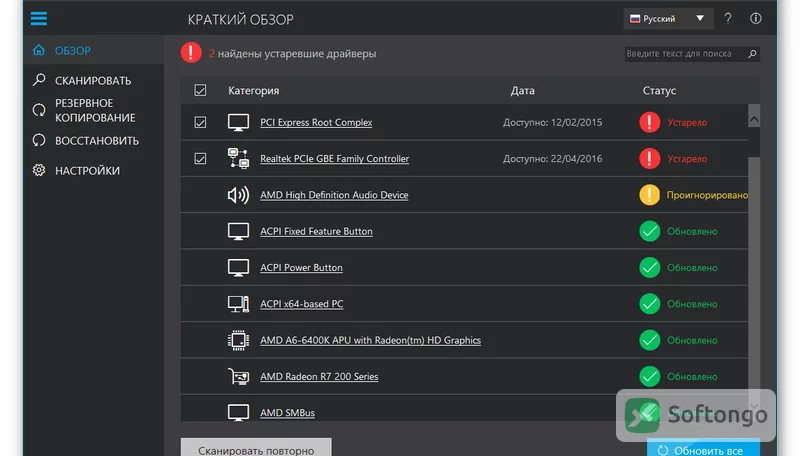Screen dimensions: 800x456
Task: Click red outdated status icon for Realtek controller
Action: point(649,159)
